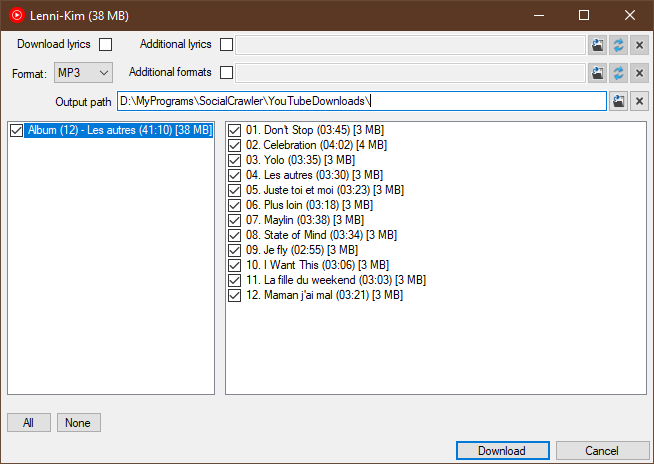Uncheck track 03. Yolo
The width and height of the screenshot is (654, 464).
pos(234,160)
